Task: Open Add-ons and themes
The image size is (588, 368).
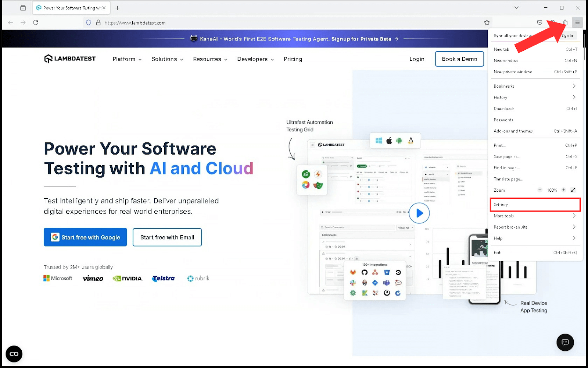Action: 535,131
